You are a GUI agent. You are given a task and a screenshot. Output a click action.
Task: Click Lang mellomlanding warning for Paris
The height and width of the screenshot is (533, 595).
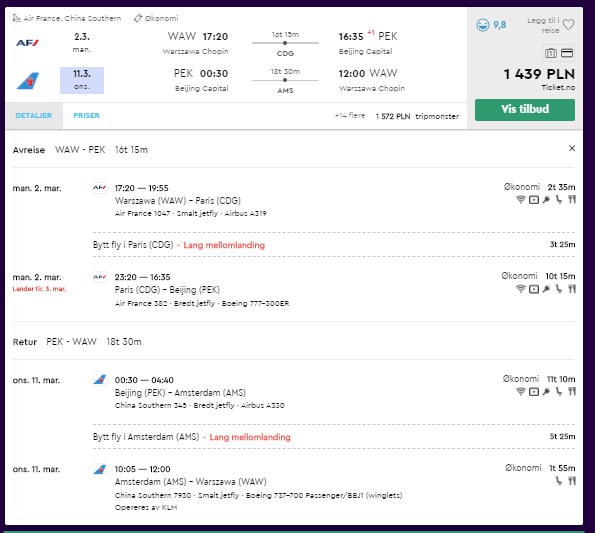[224, 245]
